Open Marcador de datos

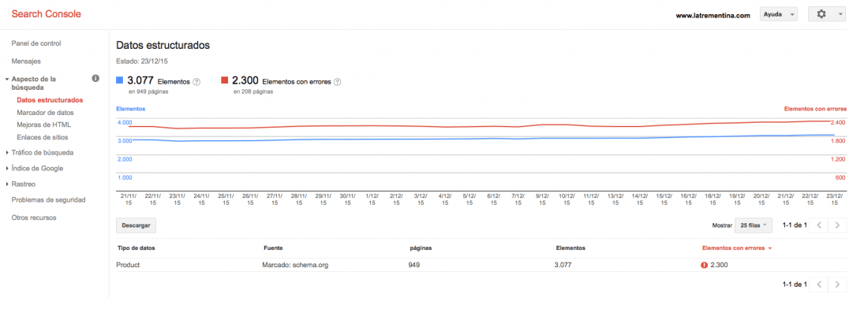tap(46, 113)
